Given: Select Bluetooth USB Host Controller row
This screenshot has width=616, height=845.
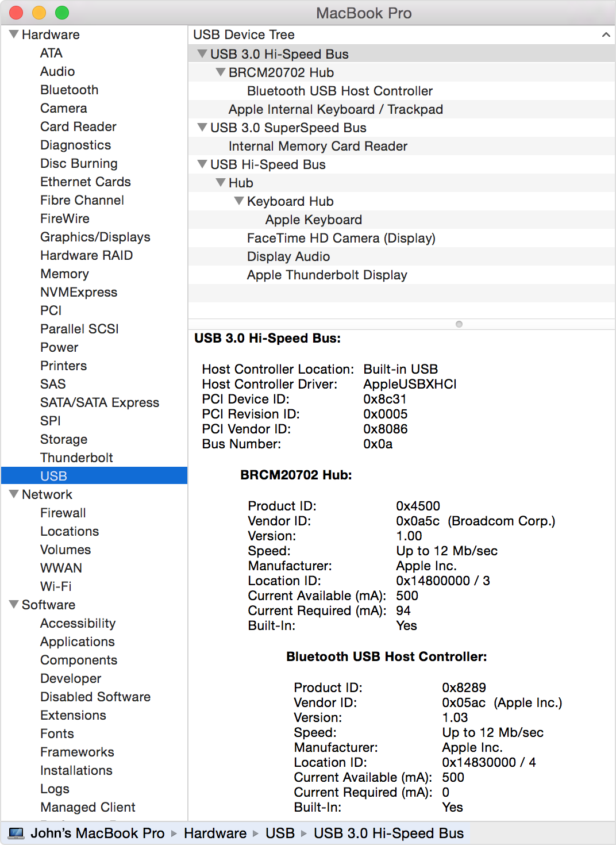Looking at the screenshot, I should 402,91.
